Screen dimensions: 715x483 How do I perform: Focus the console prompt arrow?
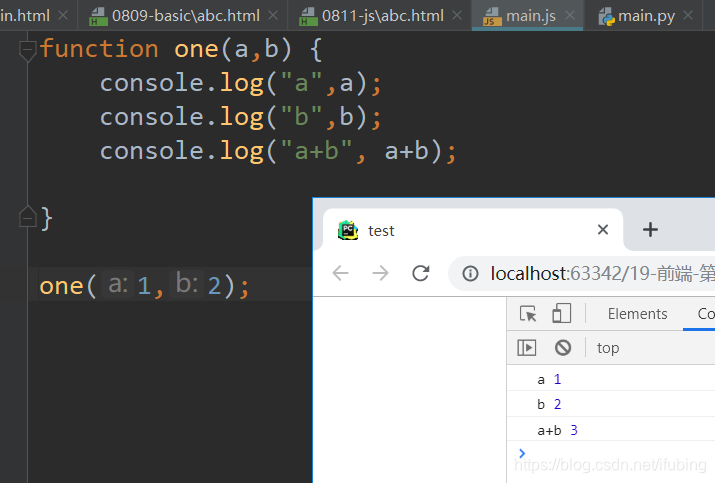[522, 453]
